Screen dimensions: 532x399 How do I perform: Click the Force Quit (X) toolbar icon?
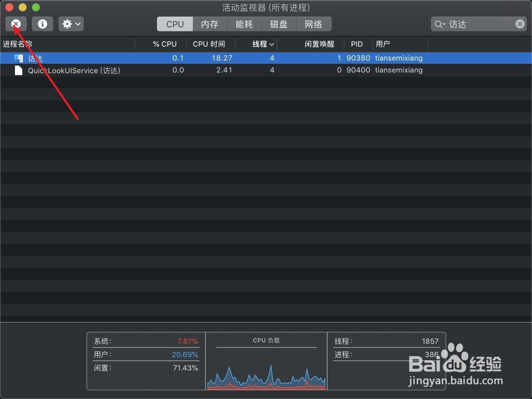(x=15, y=23)
